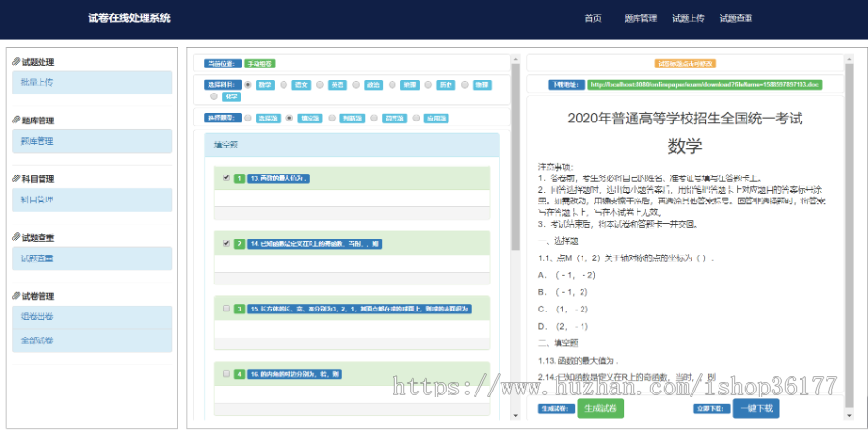
Task: Click the blue question 13 title label
Action: 278,178
